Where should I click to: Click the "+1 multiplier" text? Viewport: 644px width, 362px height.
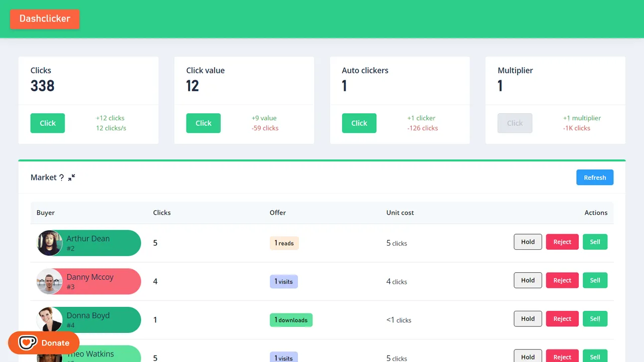[582, 118]
